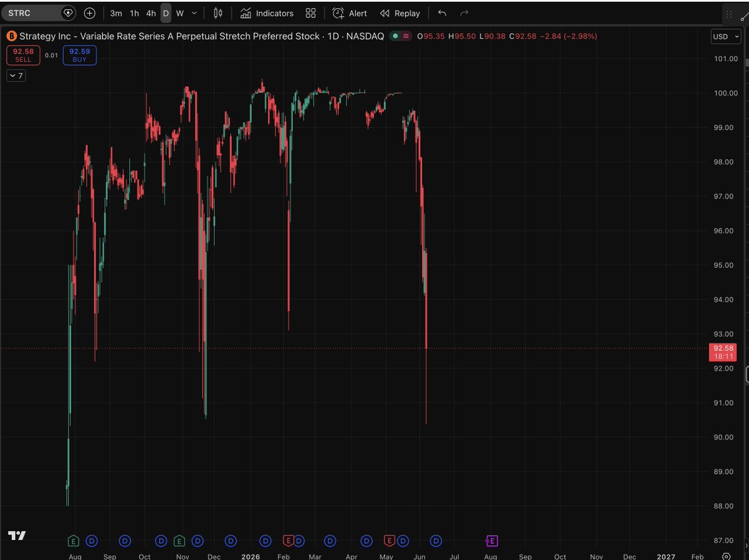The width and height of the screenshot is (749, 560).
Task: Open the indicator templates grid icon
Action: [x=311, y=13]
